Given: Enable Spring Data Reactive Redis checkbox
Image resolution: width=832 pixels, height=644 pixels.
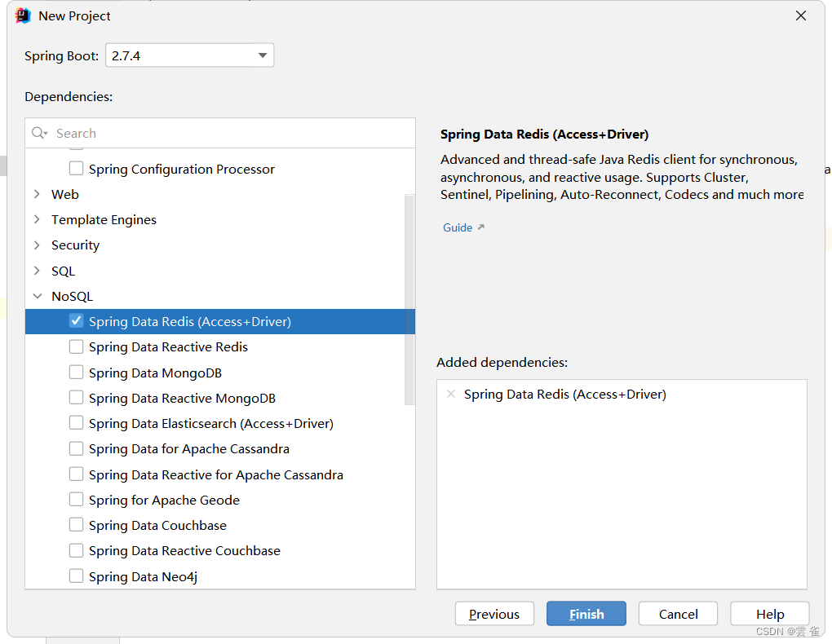Looking at the screenshot, I should coord(77,346).
